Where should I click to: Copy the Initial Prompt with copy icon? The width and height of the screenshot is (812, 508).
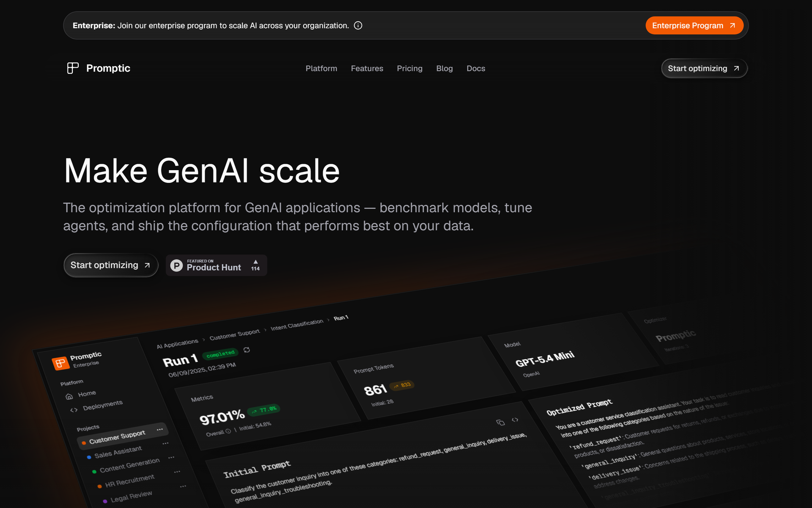tap(500, 422)
